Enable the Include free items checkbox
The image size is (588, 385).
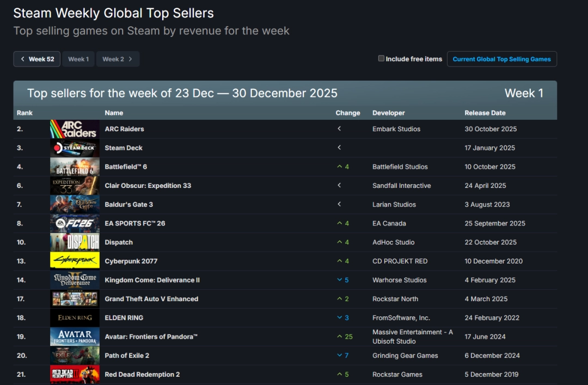(x=381, y=59)
